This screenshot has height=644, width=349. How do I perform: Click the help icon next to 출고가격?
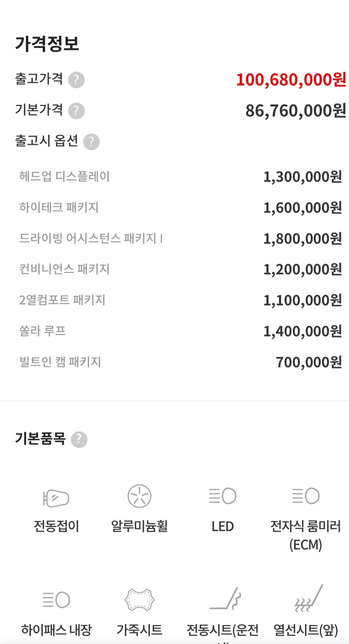pos(76,80)
